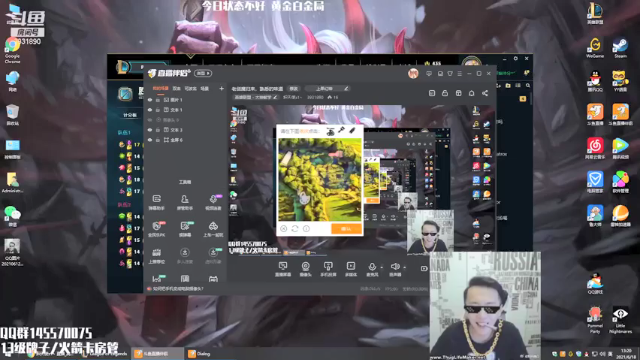Mute the microphone icon
Screen dimensions: 640x360
(x=372, y=267)
